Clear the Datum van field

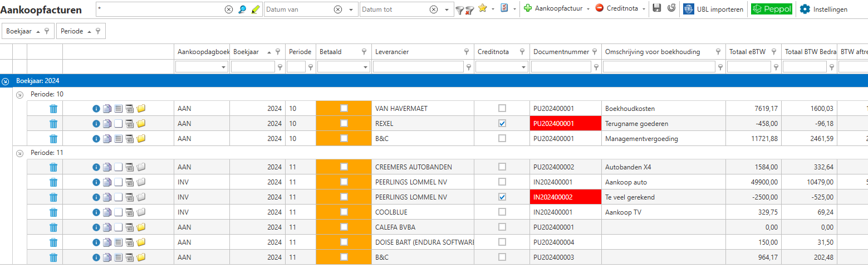338,9
